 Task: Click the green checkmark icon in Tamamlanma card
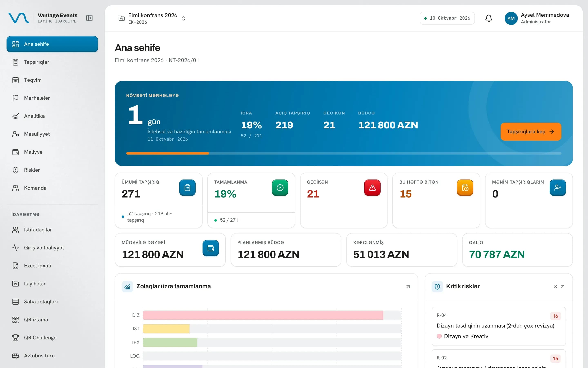[x=280, y=188]
